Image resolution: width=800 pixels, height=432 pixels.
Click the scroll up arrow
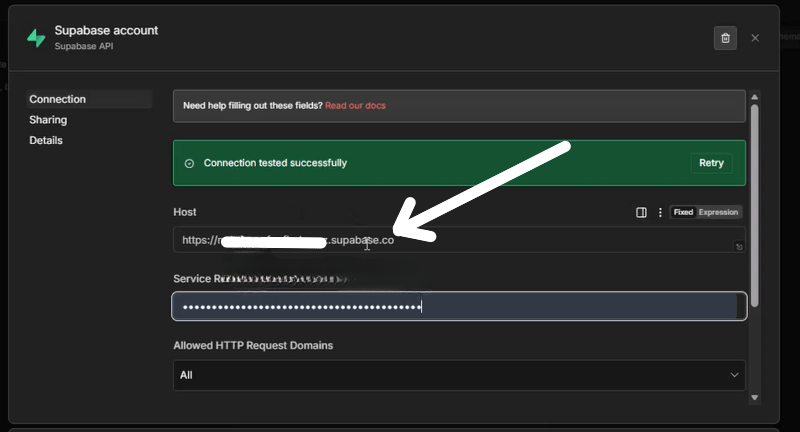755,97
